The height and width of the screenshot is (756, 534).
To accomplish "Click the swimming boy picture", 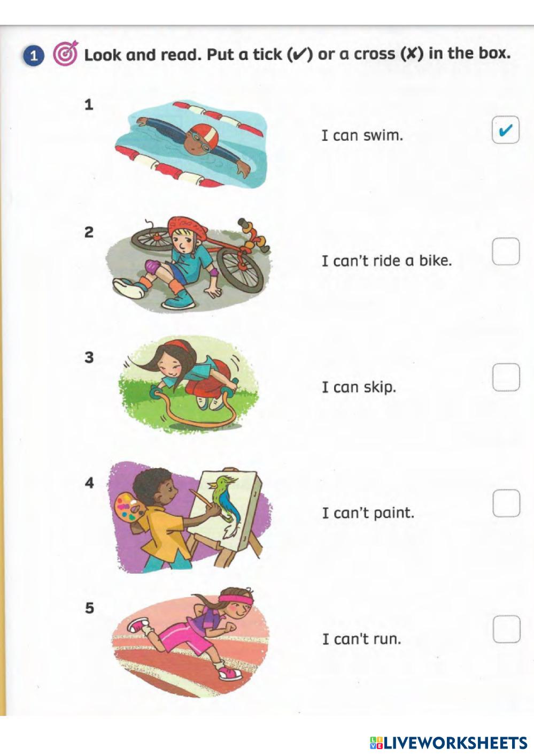I will [x=191, y=144].
